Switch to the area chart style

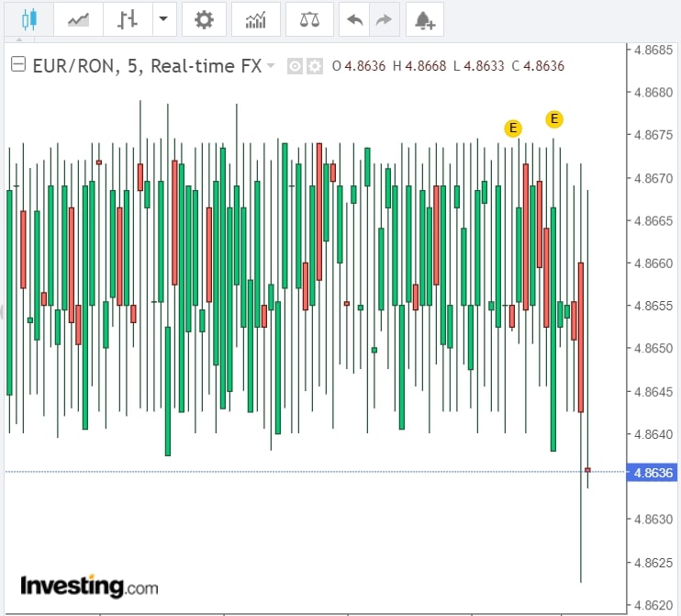click(79, 18)
